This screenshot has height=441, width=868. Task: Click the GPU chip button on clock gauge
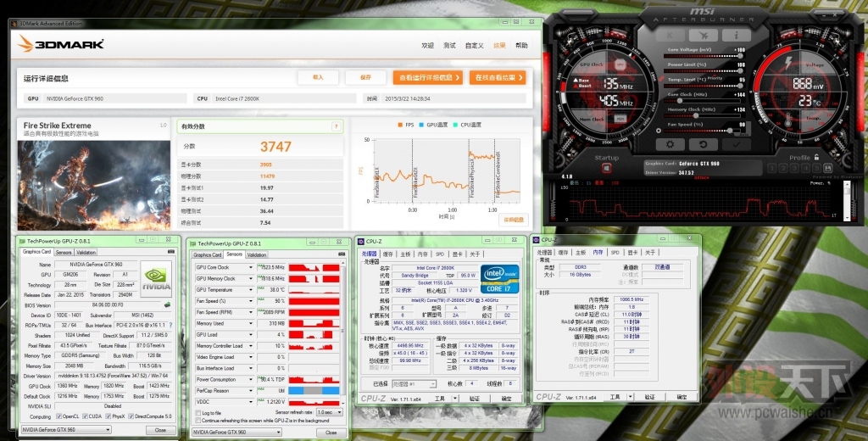(620, 64)
